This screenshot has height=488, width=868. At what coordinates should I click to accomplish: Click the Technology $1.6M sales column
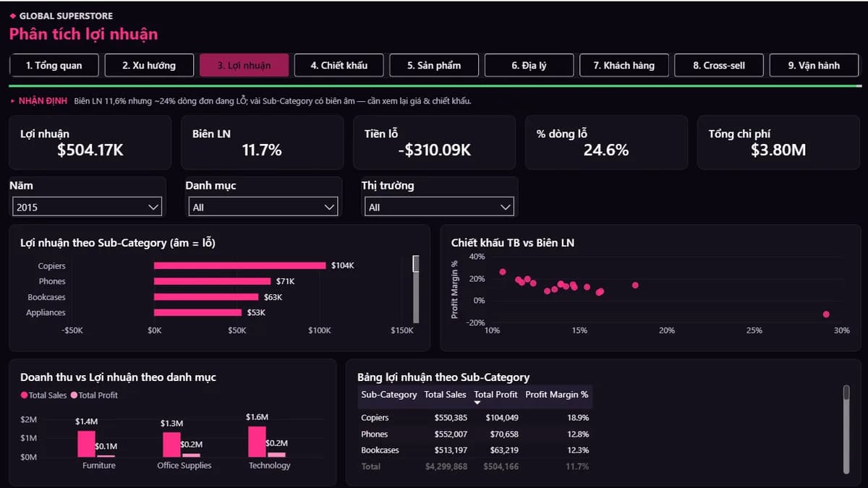(x=257, y=442)
